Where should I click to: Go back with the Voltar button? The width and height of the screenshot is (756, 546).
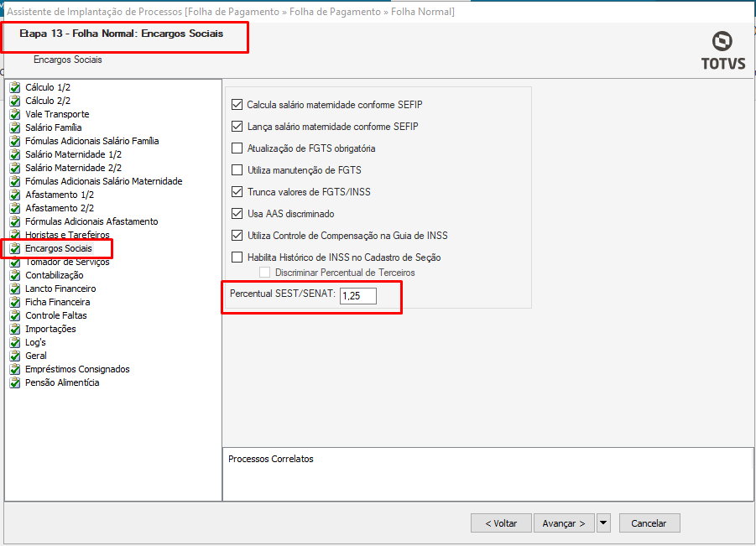[501, 523]
